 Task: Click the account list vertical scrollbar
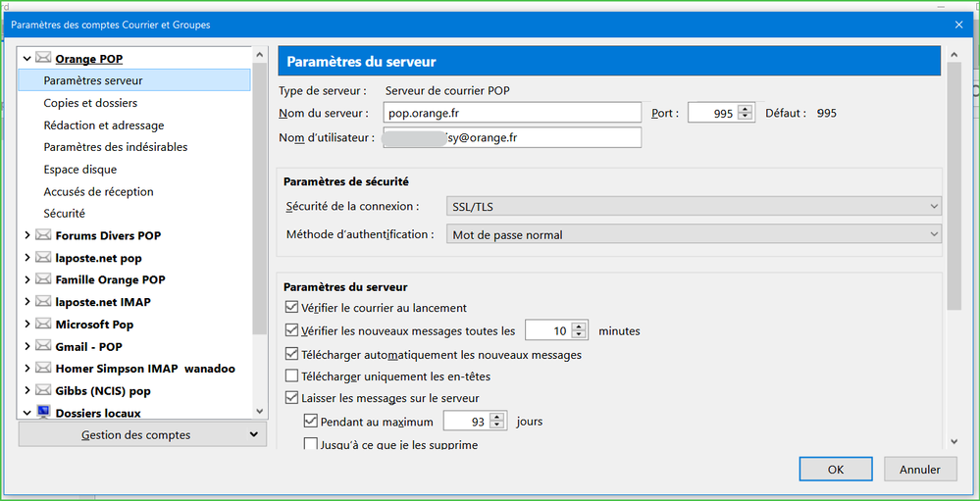[x=259, y=225]
